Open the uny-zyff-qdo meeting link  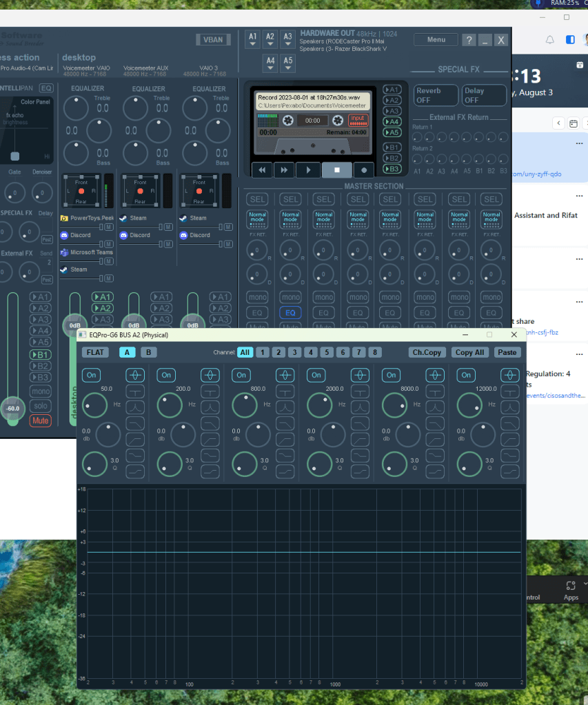[537, 174]
